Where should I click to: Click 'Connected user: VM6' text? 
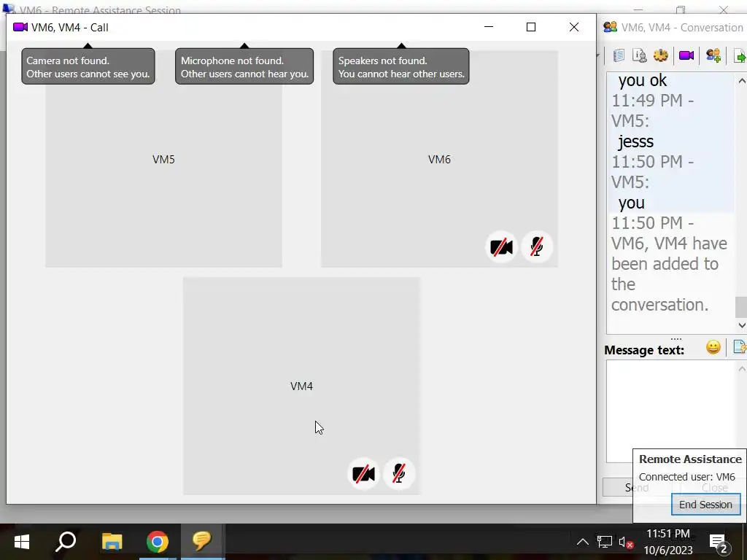[x=686, y=477]
